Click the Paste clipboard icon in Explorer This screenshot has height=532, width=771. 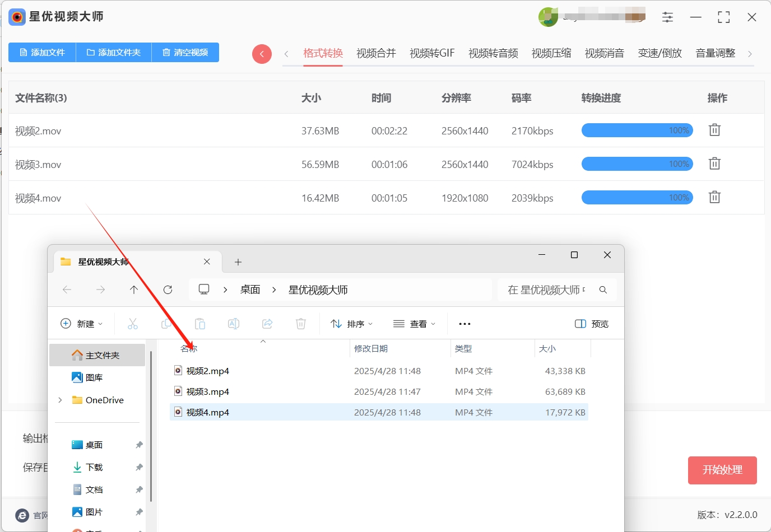pyautogui.click(x=200, y=324)
